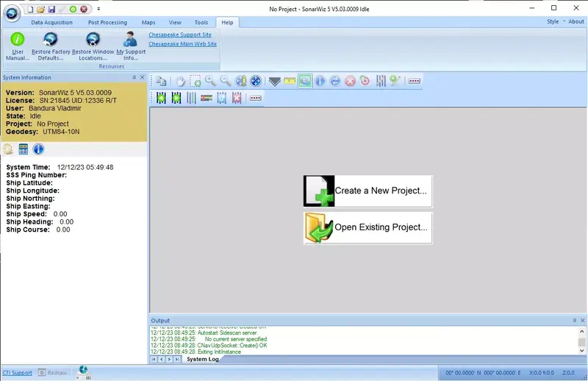The height and width of the screenshot is (381, 588).
Task: Close the System Information panel
Action: pos(142,77)
